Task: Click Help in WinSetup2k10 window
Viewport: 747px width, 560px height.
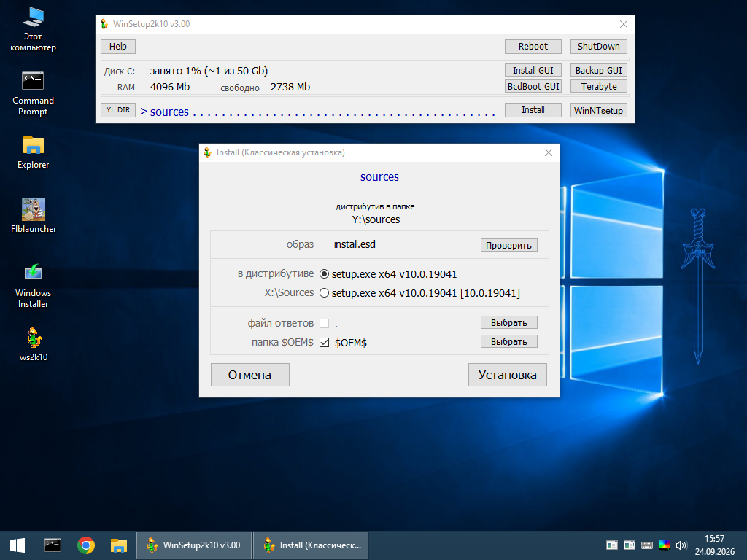Action: [x=118, y=46]
